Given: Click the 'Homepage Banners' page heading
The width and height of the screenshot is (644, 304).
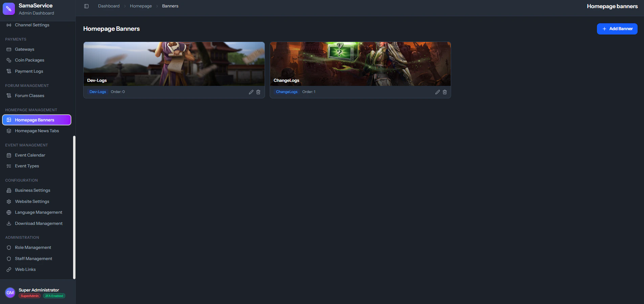Looking at the screenshot, I should [111, 29].
